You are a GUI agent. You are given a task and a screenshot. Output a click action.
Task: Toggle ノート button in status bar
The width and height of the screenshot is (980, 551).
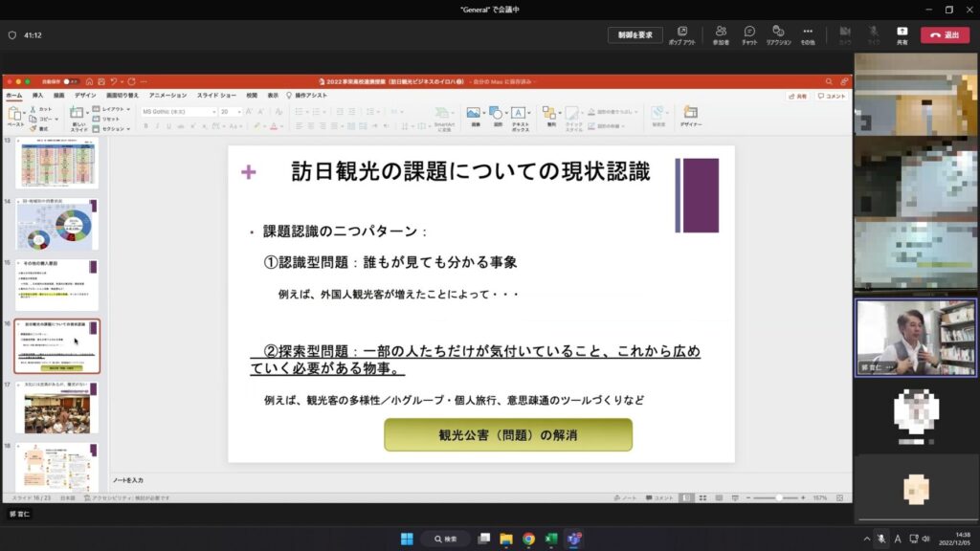625,497
